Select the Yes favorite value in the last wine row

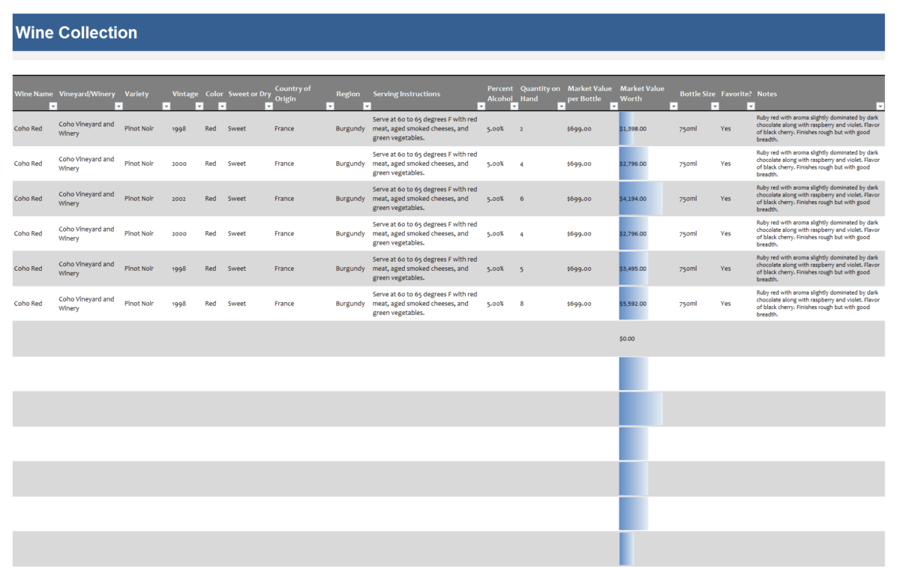point(725,303)
